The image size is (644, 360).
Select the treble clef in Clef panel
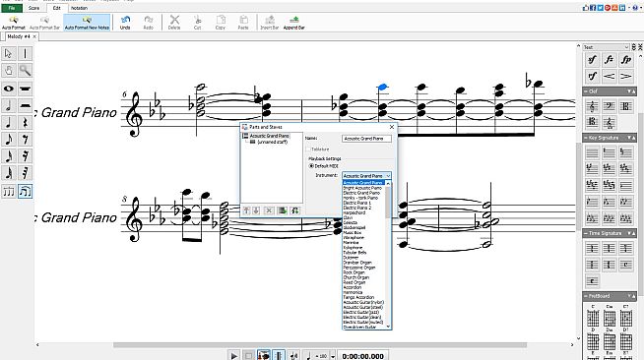click(592, 106)
